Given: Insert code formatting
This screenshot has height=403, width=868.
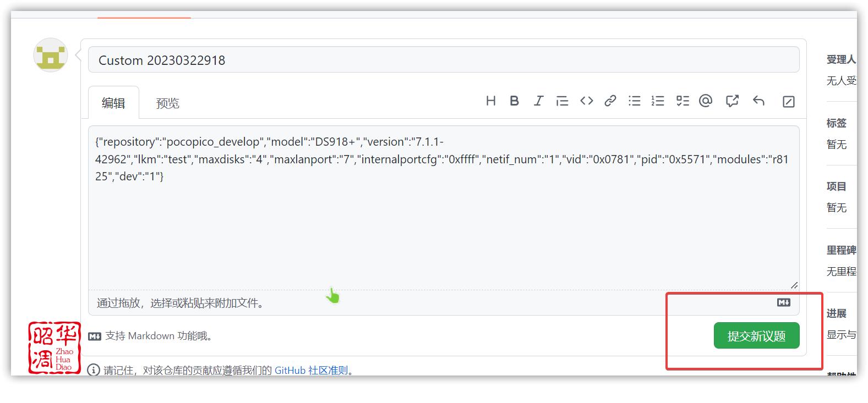Looking at the screenshot, I should 586,101.
